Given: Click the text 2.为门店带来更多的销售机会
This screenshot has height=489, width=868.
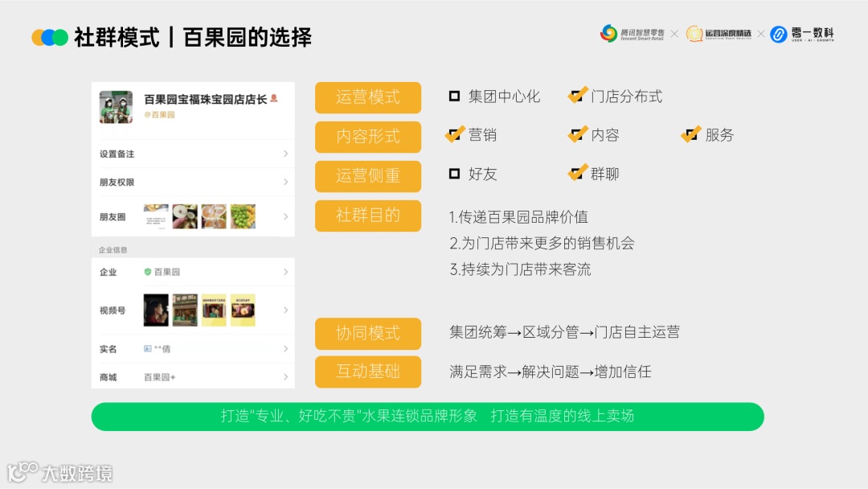Looking at the screenshot, I should 542,243.
